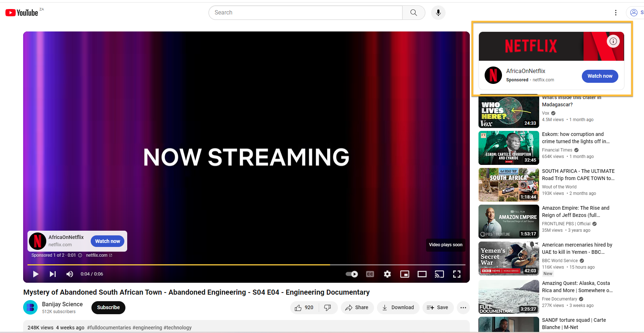Mute the video volume

pyautogui.click(x=70, y=274)
